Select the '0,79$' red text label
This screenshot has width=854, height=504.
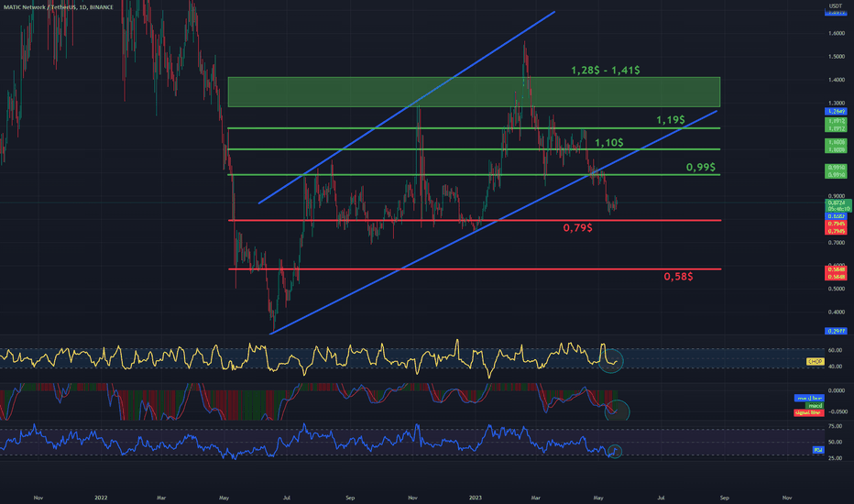point(577,227)
